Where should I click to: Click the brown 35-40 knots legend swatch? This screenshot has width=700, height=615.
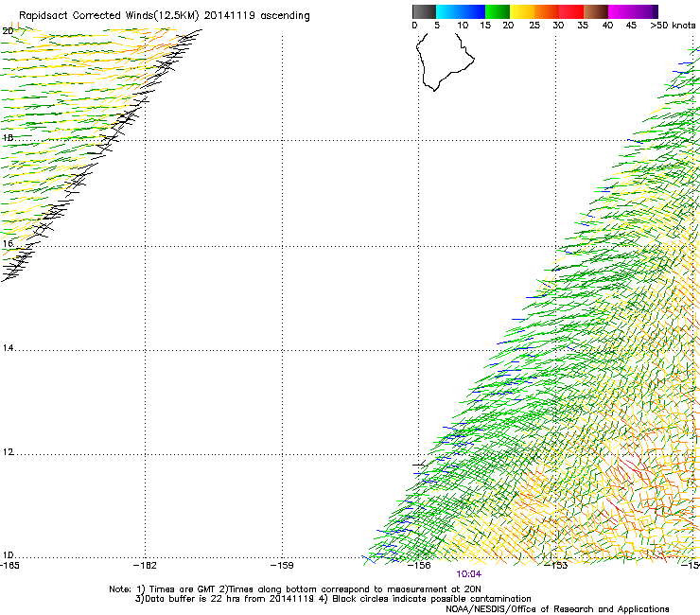tap(596, 11)
